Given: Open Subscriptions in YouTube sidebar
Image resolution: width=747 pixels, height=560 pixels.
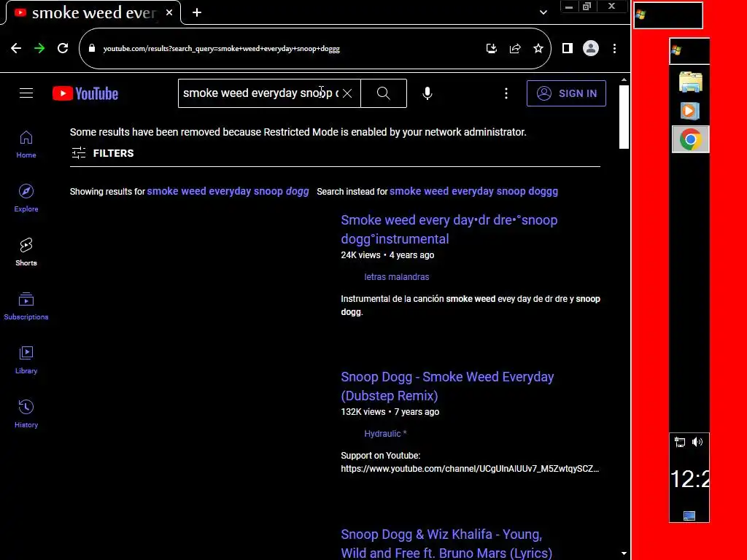Looking at the screenshot, I should (x=26, y=306).
